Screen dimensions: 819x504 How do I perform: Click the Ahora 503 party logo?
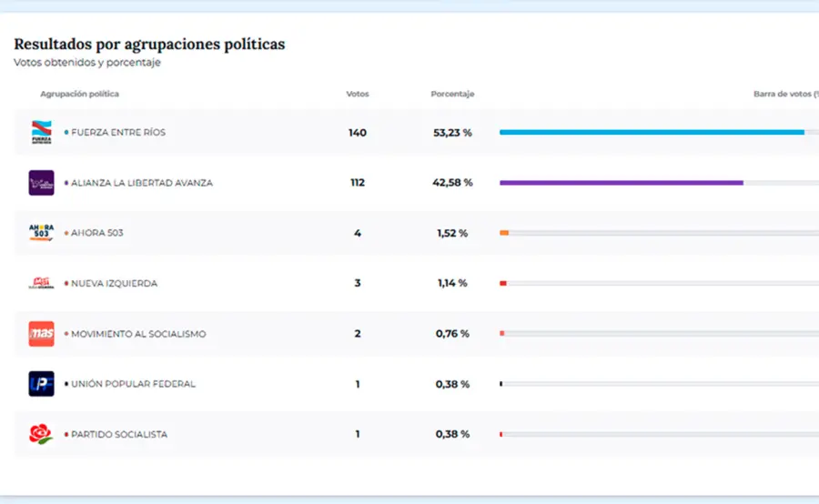tap(42, 233)
